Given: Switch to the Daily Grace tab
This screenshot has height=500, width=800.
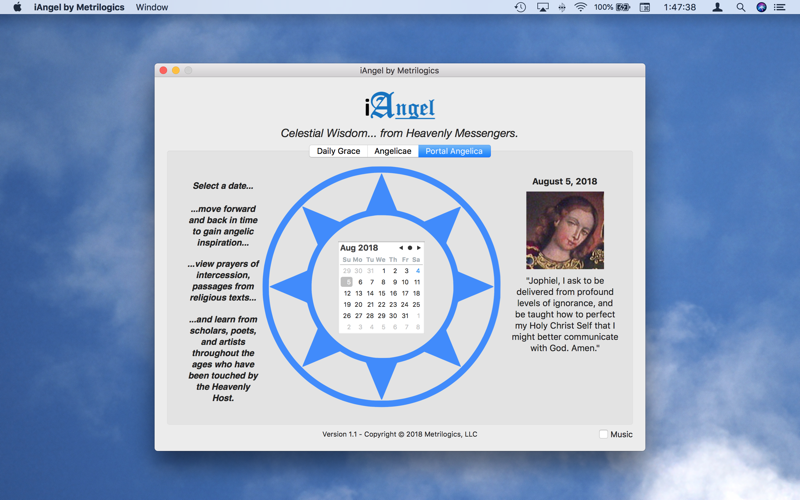Looking at the screenshot, I should point(338,151).
